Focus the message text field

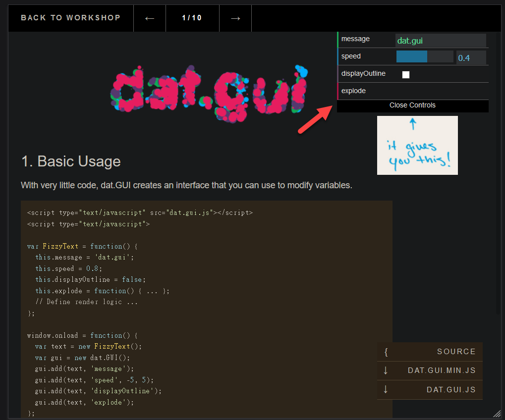click(440, 41)
